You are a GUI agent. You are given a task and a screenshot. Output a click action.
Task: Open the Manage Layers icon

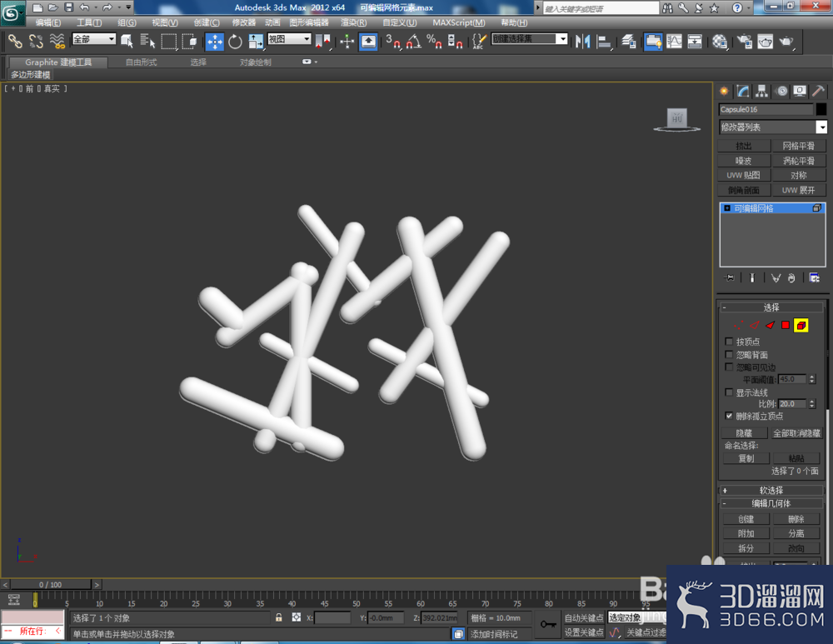[x=629, y=41]
